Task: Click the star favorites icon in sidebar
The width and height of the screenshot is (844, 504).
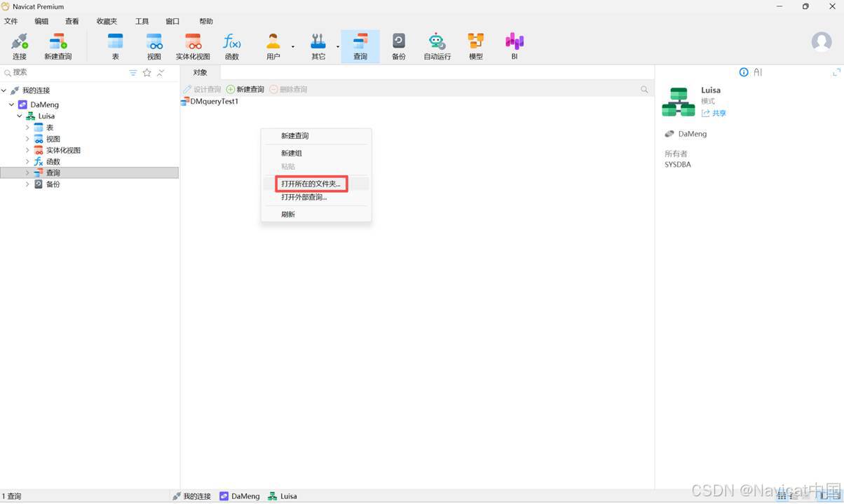Action: click(x=147, y=72)
